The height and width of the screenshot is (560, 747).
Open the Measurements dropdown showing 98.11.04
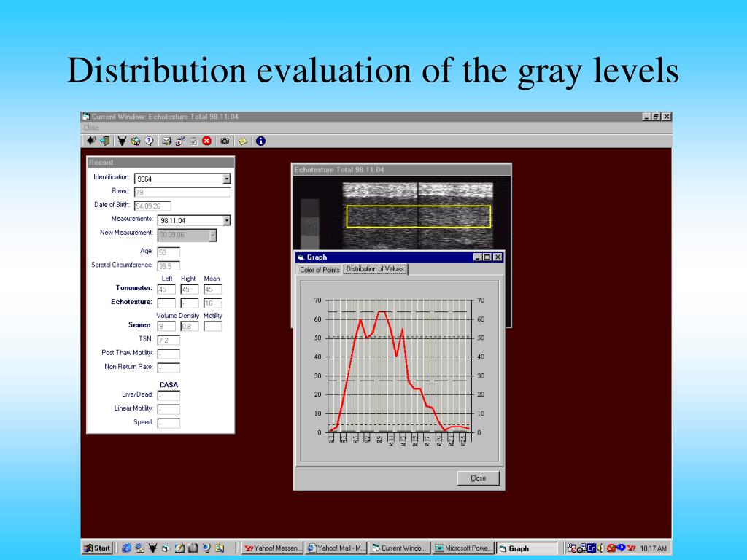click(227, 220)
